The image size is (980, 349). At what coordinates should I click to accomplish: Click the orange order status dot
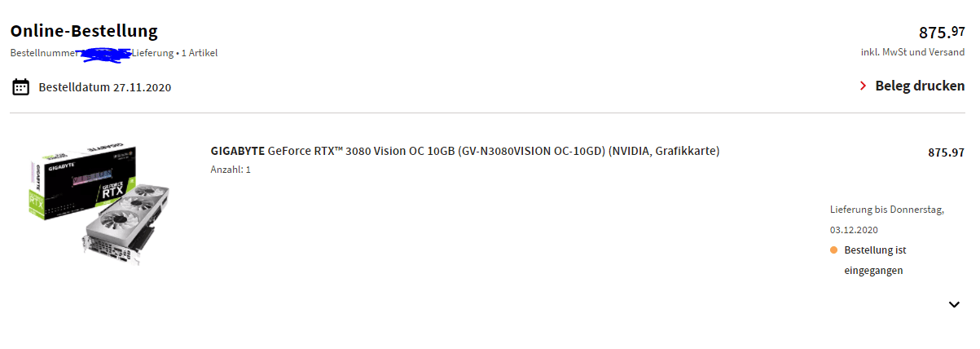[x=834, y=250]
